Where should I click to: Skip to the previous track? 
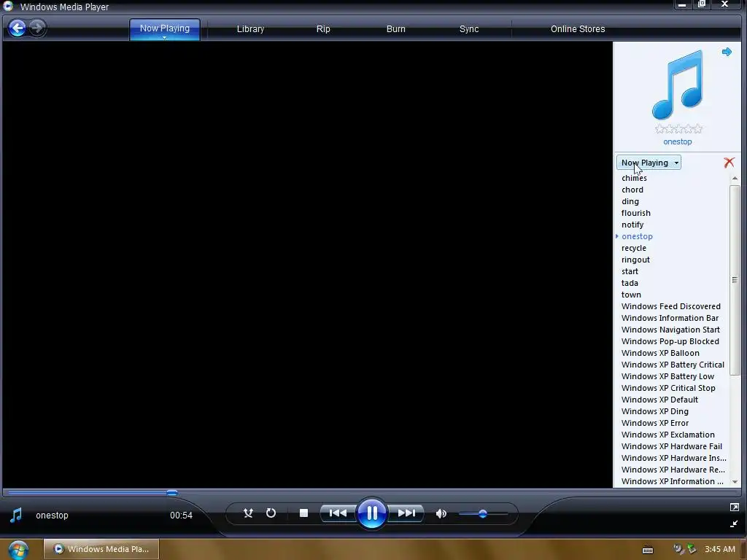coord(338,513)
